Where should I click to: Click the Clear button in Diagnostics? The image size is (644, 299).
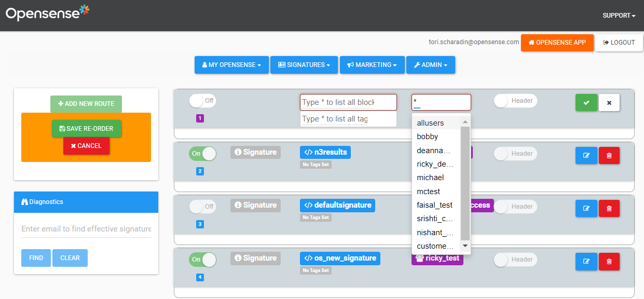pyautogui.click(x=70, y=258)
